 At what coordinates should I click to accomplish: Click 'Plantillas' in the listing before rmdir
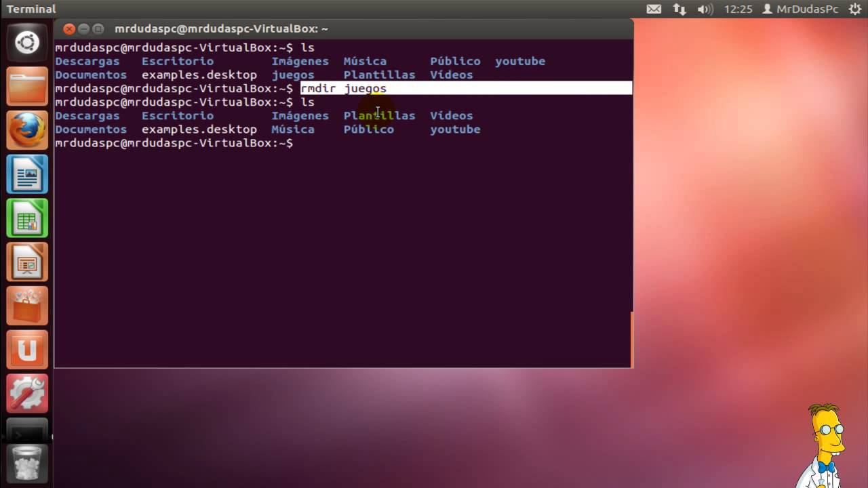(379, 75)
